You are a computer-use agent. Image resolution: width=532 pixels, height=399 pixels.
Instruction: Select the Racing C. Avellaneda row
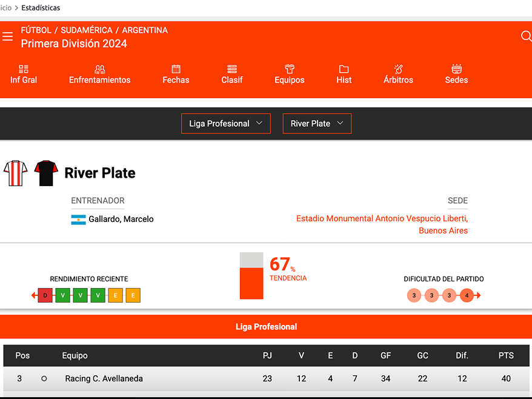pos(104,378)
